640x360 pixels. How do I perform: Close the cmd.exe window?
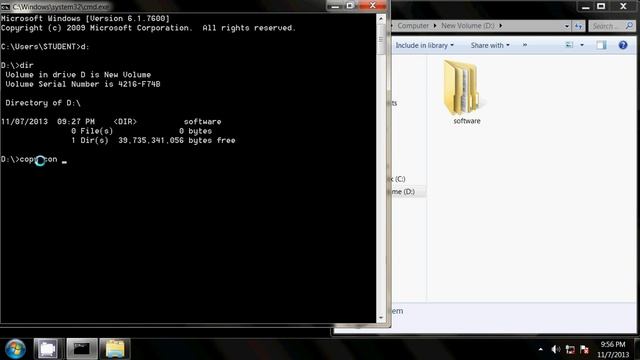pos(372,6)
